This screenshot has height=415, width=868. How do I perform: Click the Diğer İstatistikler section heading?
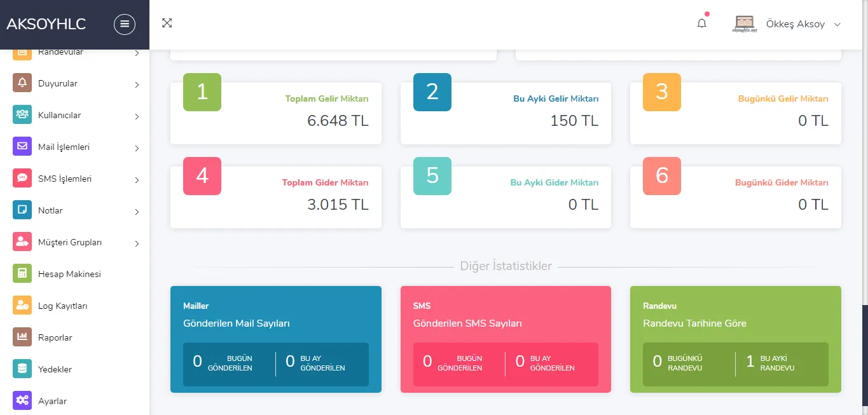coord(506,266)
